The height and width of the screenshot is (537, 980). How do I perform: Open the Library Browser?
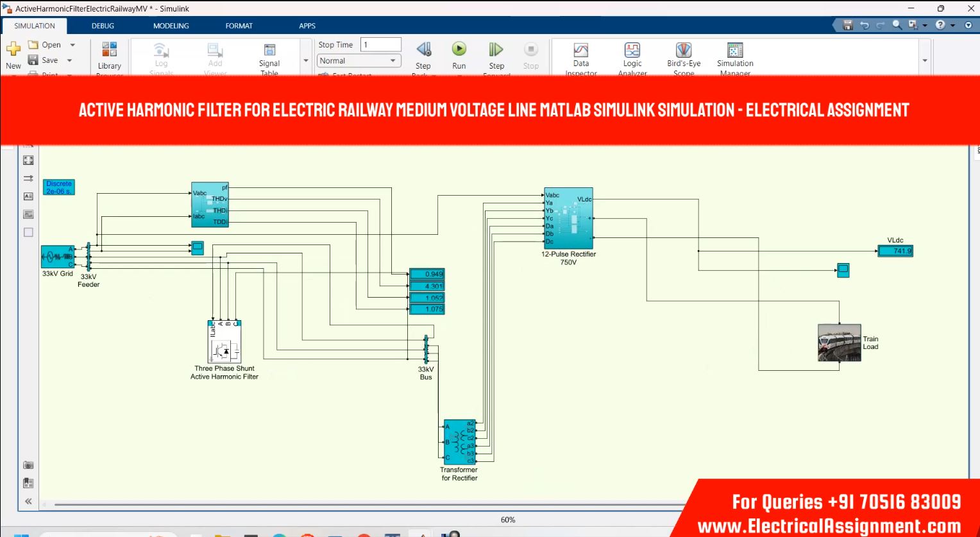point(110,58)
